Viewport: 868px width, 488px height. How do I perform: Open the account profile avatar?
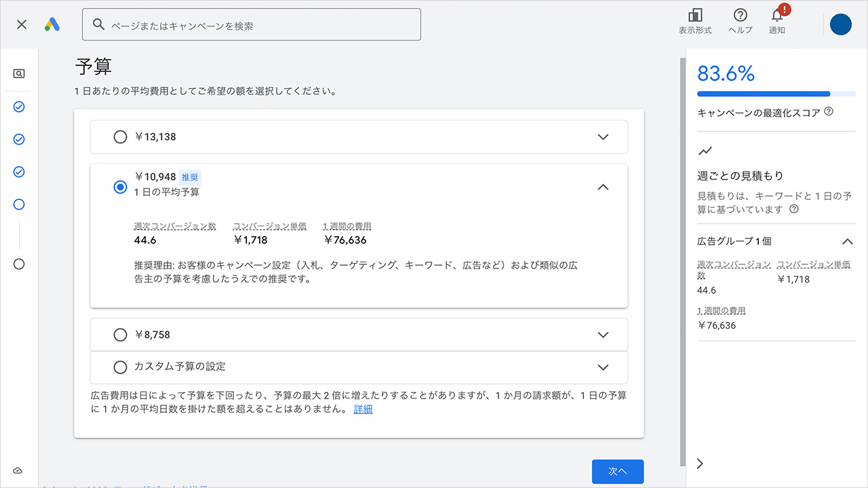click(x=840, y=24)
